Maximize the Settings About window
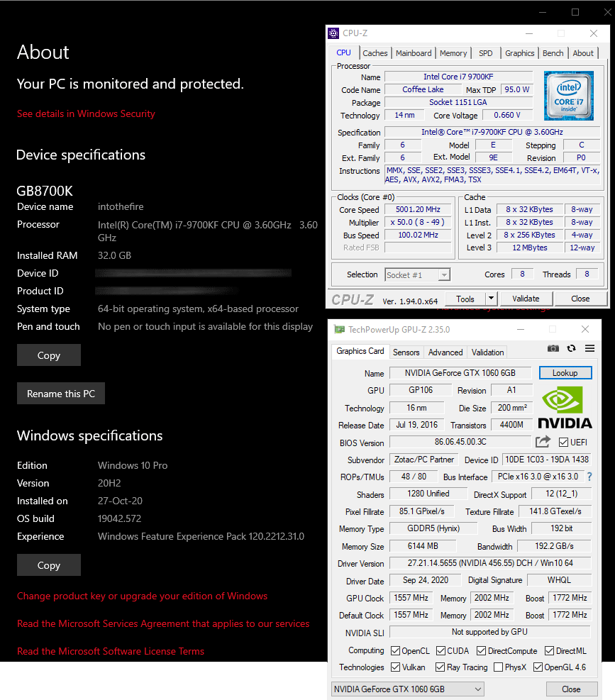 pos(575,12)
